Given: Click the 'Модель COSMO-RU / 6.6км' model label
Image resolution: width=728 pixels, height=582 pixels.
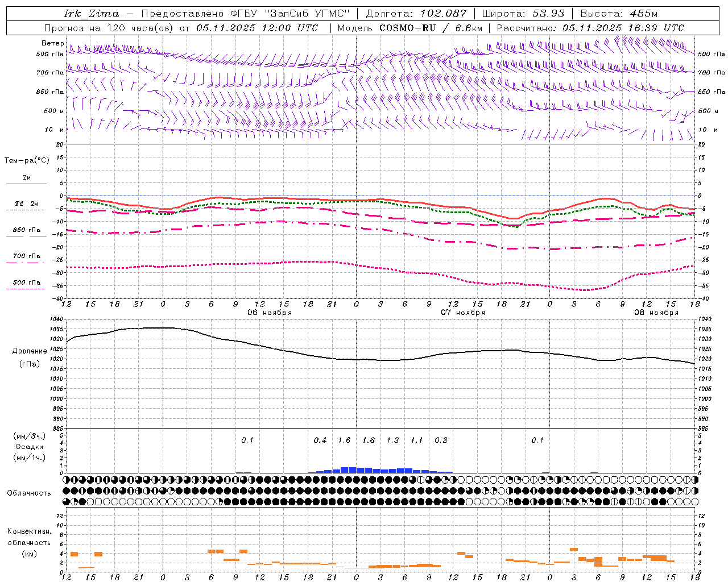Looking at the screenshot, I should coord(410,28).
